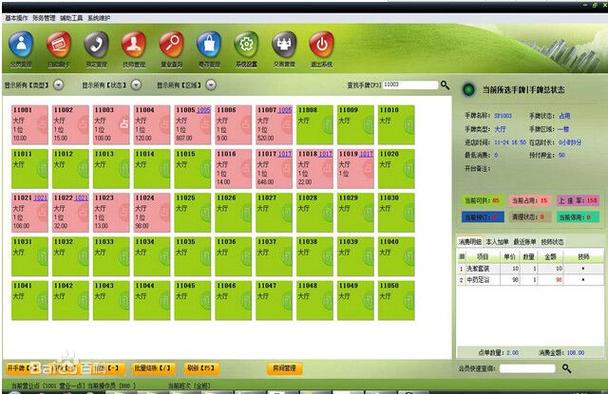Screen dimensions: 608x394
Task: Select consumption row 2 中药足浴
Action: (x=530, y=280)
